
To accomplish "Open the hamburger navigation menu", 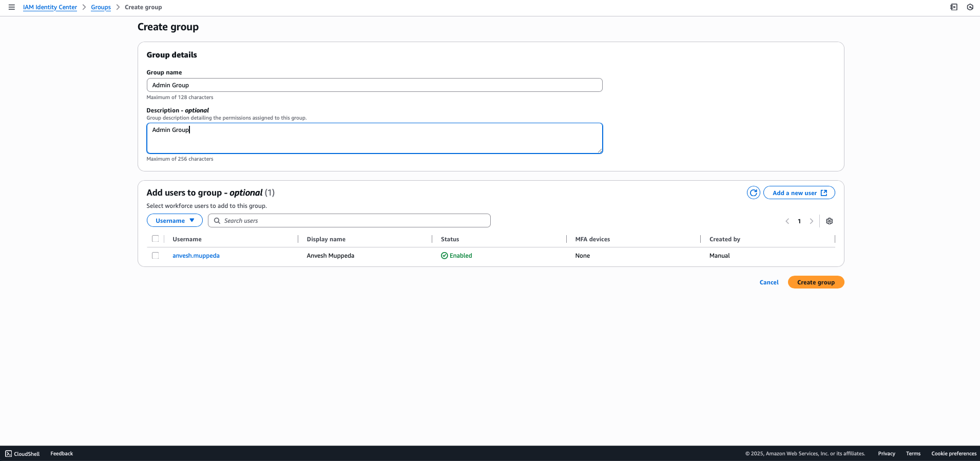I will 11,7.
